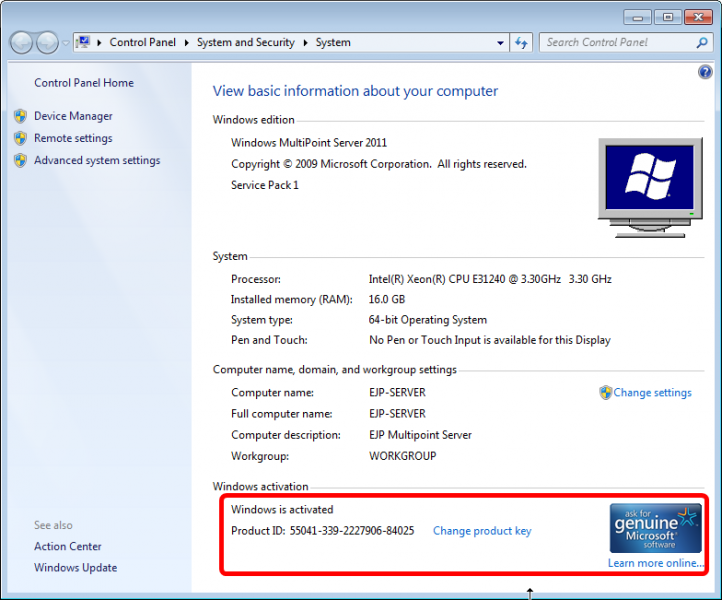Click the 'EJP Multipoint Server' description value
The height and width of the screenshot is (600, 722).
click(420, 435)
